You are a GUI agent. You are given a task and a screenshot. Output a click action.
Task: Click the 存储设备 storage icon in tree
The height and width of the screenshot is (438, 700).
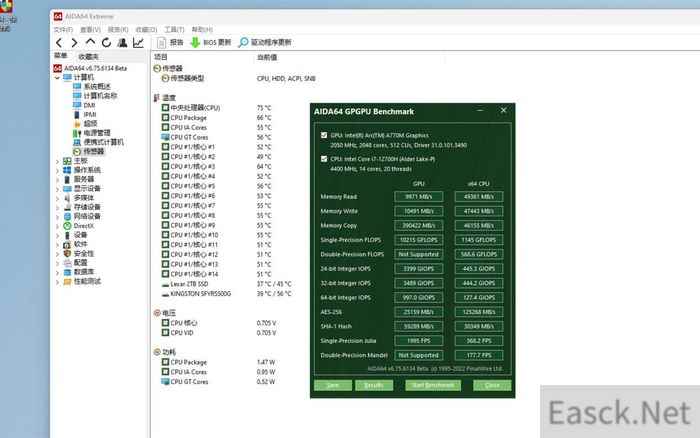click(x=67, y=207)
